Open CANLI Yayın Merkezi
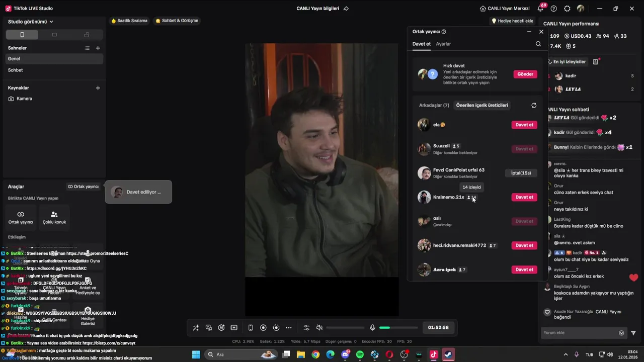The image size is (644, 362). (x=506, y=9)
